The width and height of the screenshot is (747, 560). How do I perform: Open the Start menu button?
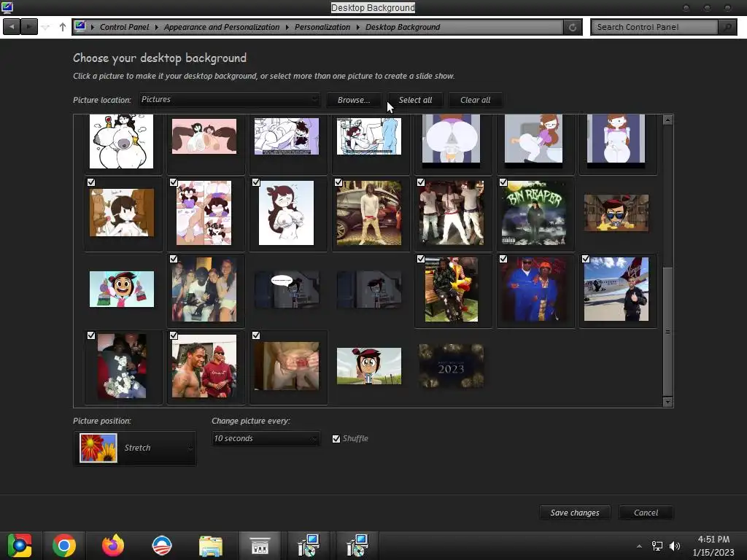tap(19, 545)
